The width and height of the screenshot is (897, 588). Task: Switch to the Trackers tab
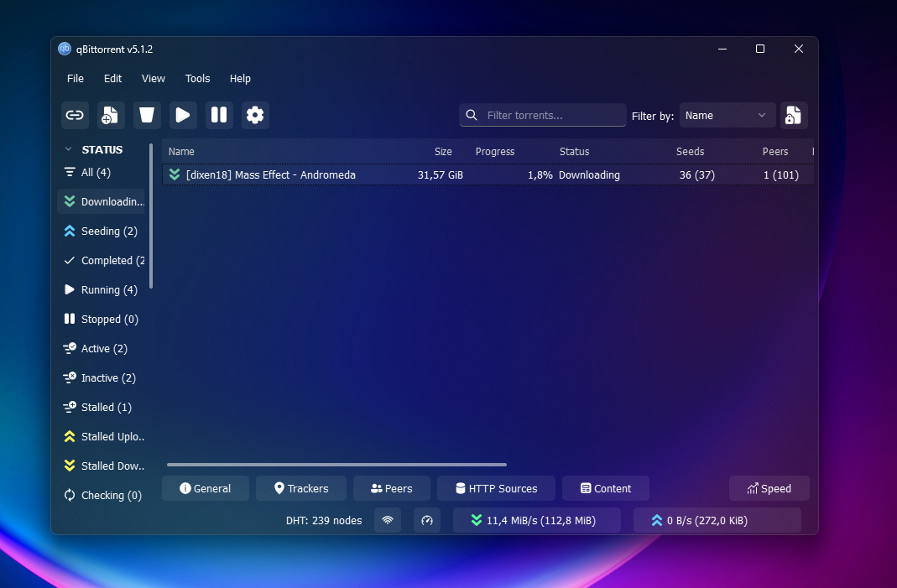301,488
